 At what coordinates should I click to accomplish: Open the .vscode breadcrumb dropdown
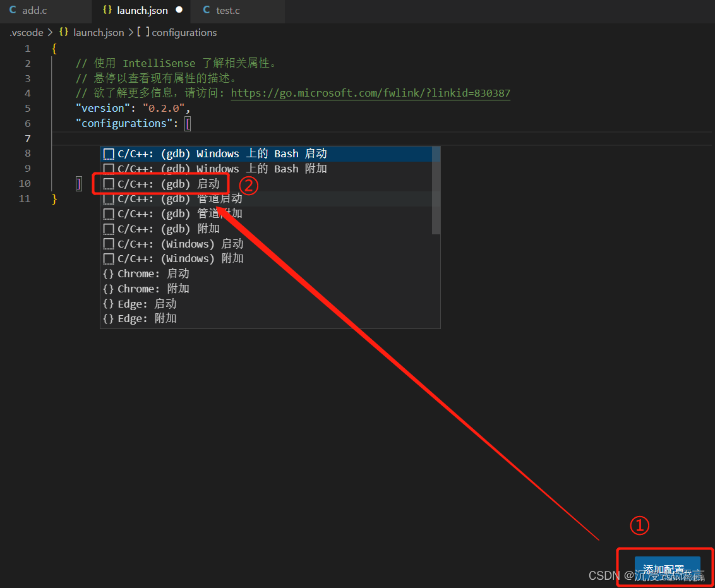pyautogui.click(x=26, y=32)
